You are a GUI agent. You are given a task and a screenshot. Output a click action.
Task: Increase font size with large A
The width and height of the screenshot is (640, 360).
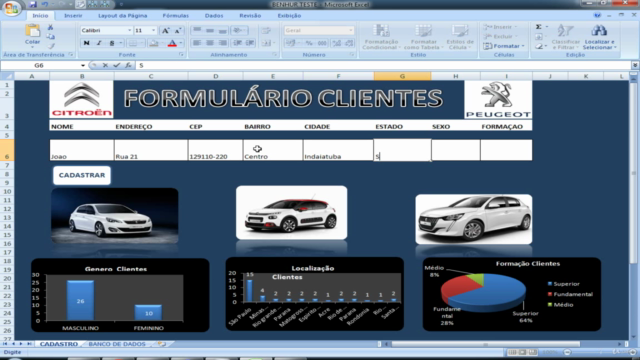[x=165, y=31]
